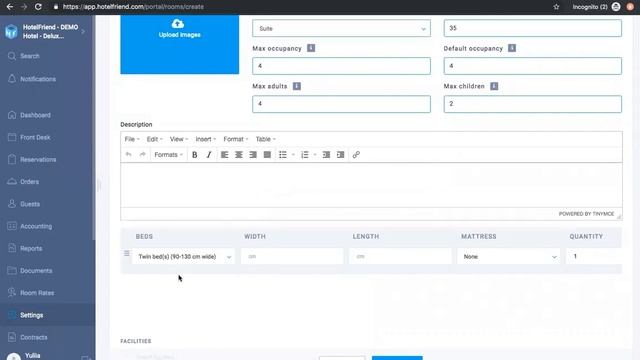This screenshot has height=360, width=640.
Task: Open Reports in sidebar
Action: pos(31,249)
